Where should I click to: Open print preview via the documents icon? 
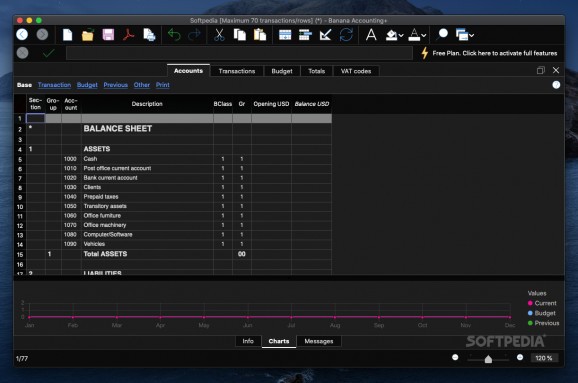[149, 35]
